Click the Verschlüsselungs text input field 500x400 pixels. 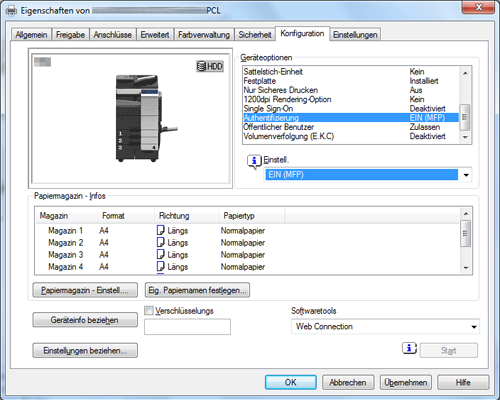click(x=187, y=327)
